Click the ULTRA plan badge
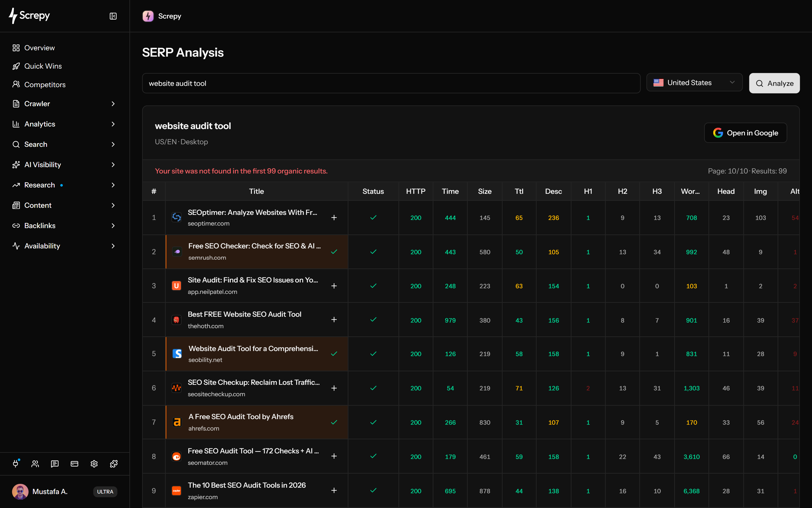Screen dimensions: 812x508 (105, 491)
